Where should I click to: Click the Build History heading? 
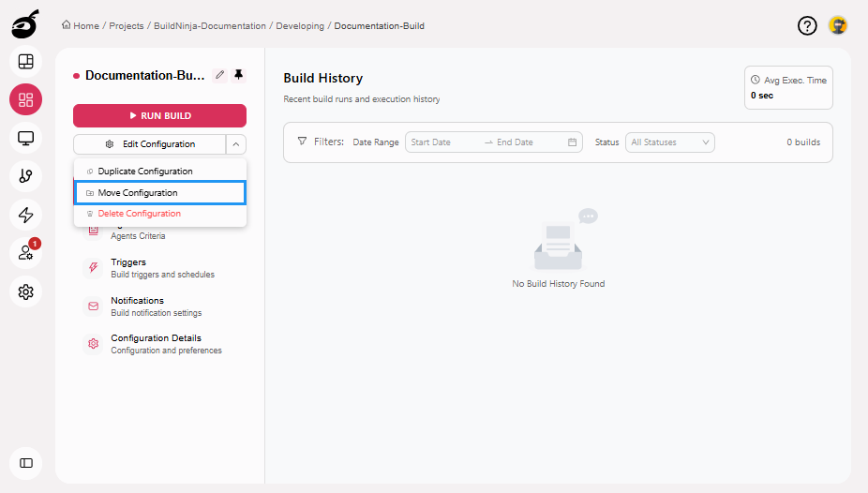[322, 78]
